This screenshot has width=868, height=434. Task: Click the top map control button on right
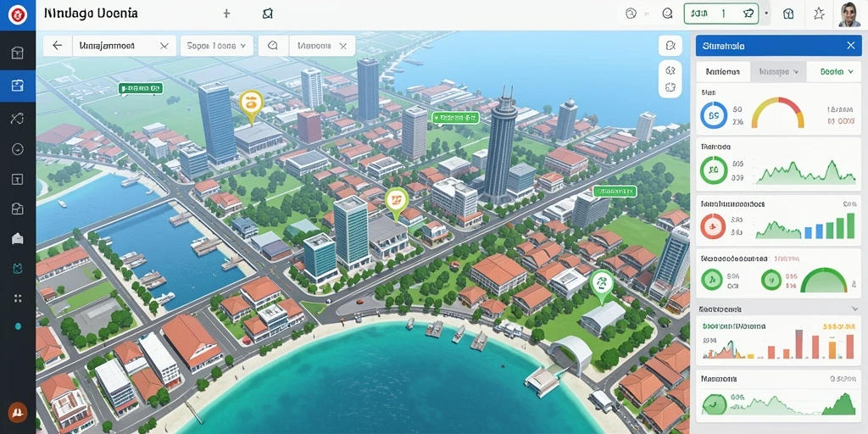pos(670,46)
